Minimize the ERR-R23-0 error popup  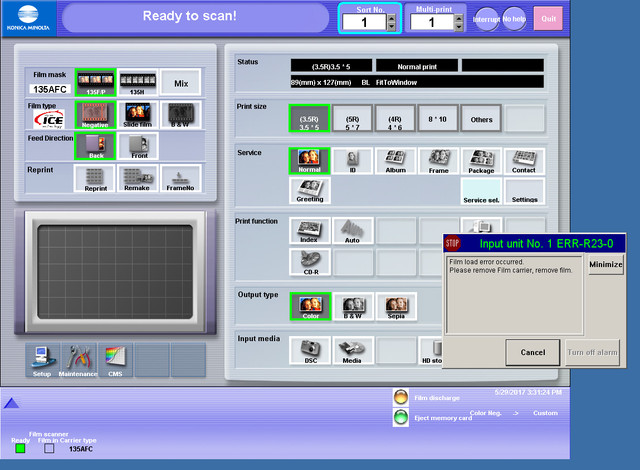[606, 264]
